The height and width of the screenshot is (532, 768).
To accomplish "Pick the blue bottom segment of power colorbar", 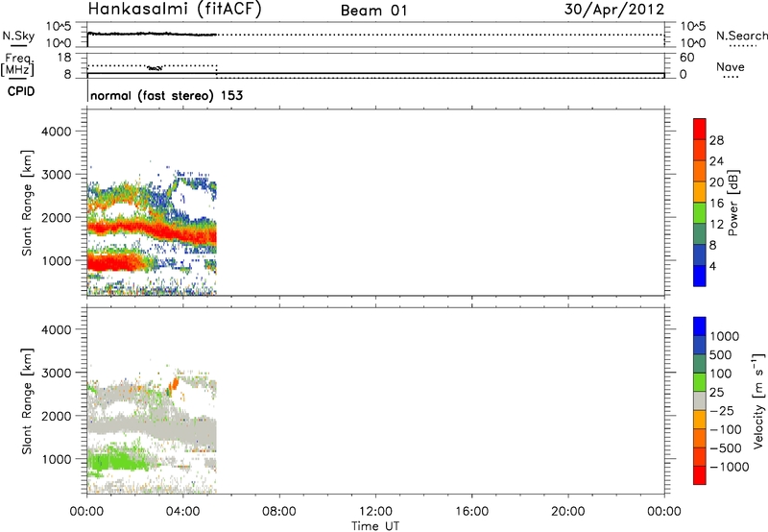I will pos(700,276).
